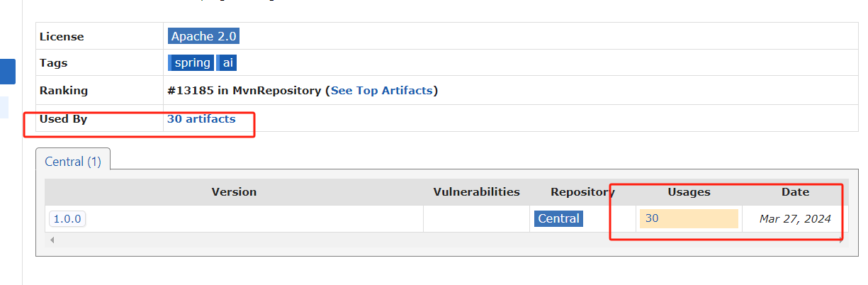Click the Used By row label
Screen dimensions: 868x285
tap(63, 119)
